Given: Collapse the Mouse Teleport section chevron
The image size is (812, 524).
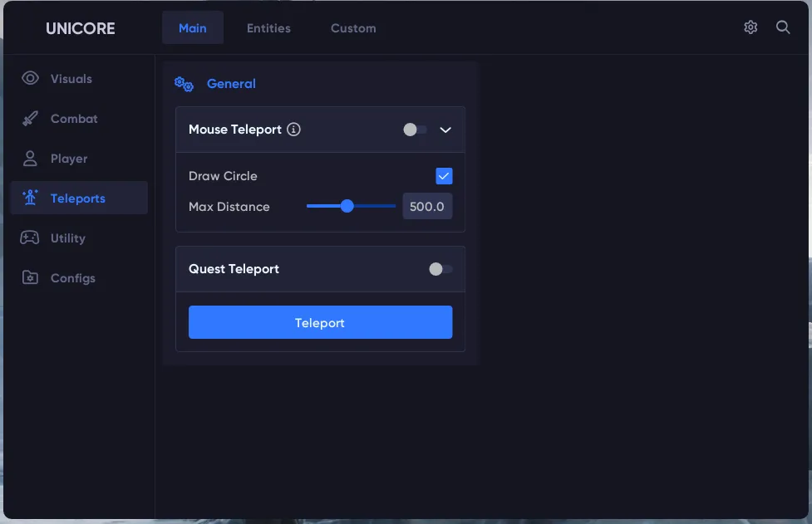Looking at the screenshot, I should [x=445, y=130].
